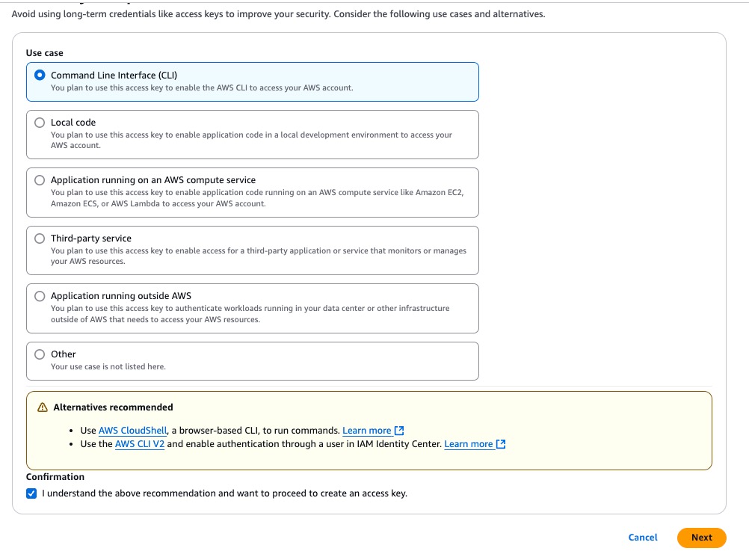Click the warning triangle in Alternatives recommended box
The image size is (749, 560).
(41, 407)
